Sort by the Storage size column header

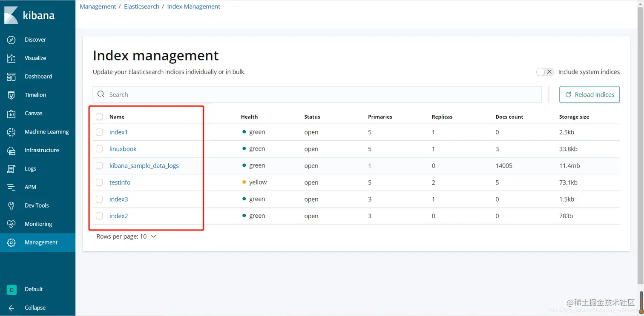[x=574, y=117]
